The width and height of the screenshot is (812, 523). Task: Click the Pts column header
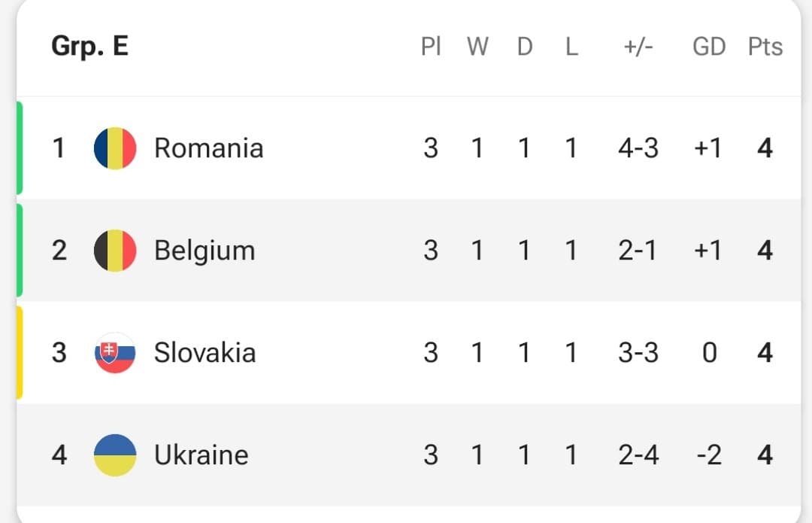(x=765, y=47)
